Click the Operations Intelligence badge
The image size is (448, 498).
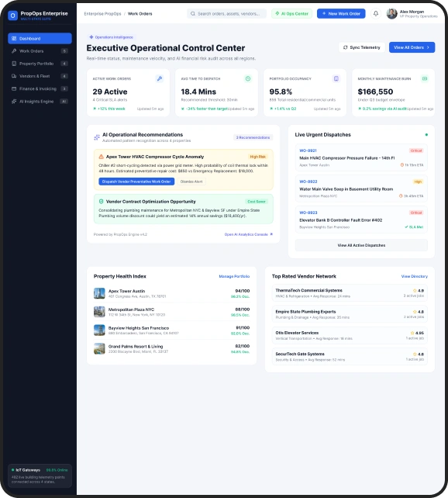pos(111,37)
